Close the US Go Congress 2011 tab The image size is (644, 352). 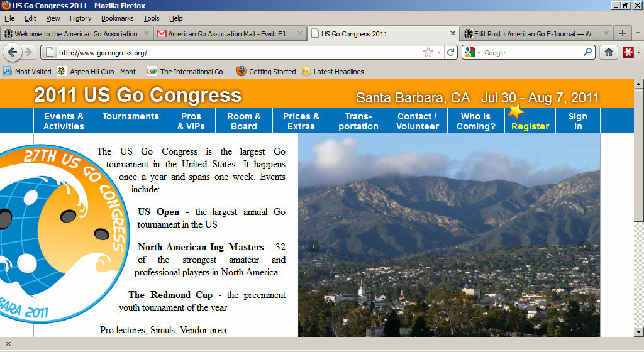[453, 33]
